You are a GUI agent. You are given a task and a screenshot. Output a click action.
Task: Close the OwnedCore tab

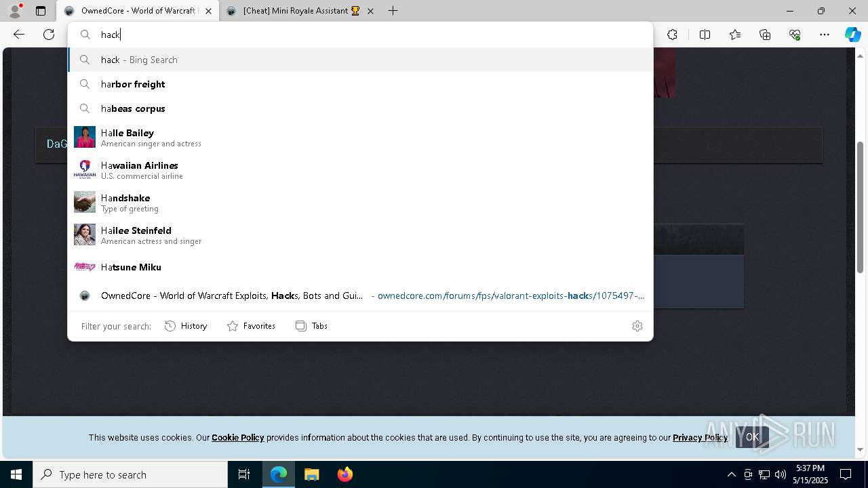click(209, 11)
